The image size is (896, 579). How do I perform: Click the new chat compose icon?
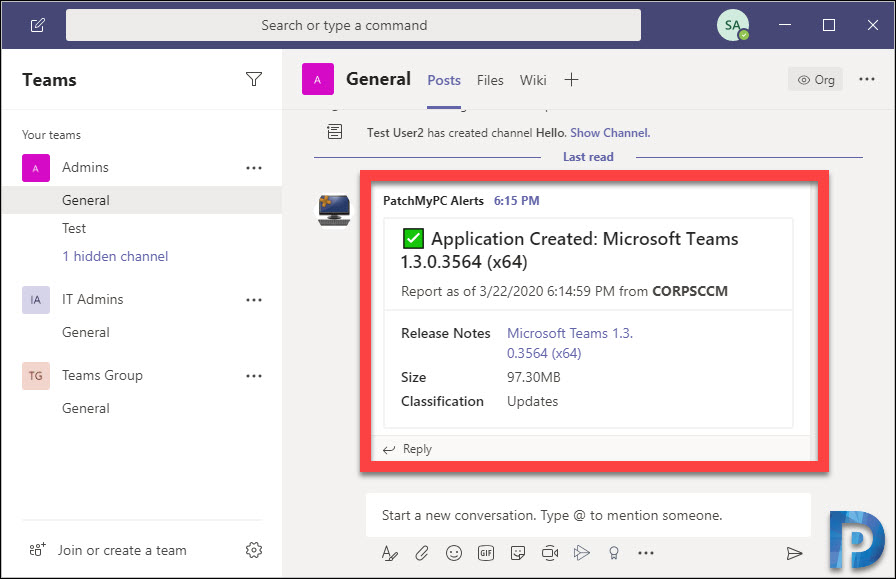coord(38,25)
